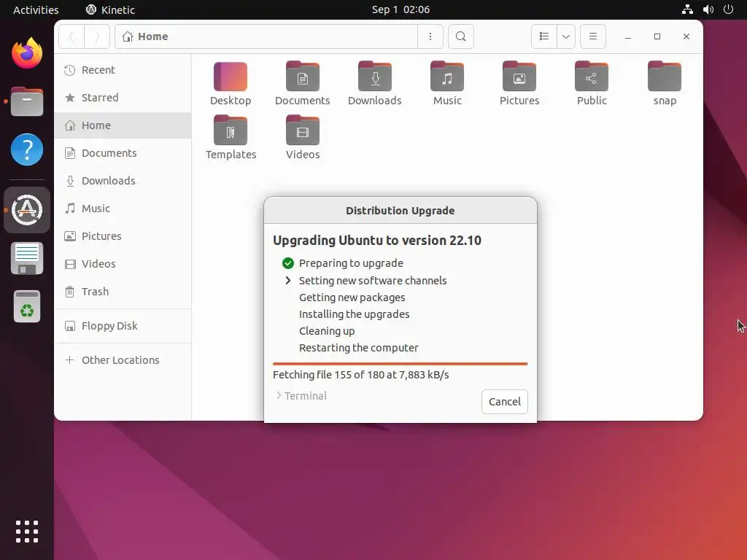Open the network status icon in top bar
This screenshot has width=747, height=560.
[687, 9]
